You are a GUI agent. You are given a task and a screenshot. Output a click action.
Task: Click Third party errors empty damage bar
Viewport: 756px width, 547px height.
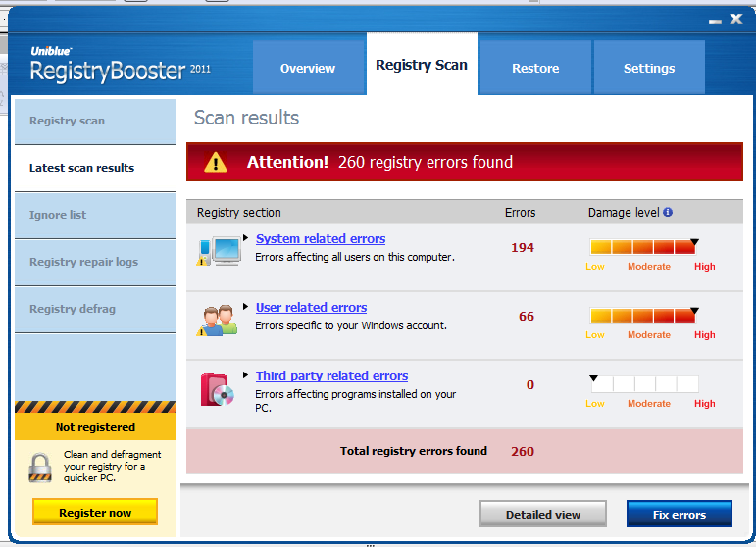644,384
